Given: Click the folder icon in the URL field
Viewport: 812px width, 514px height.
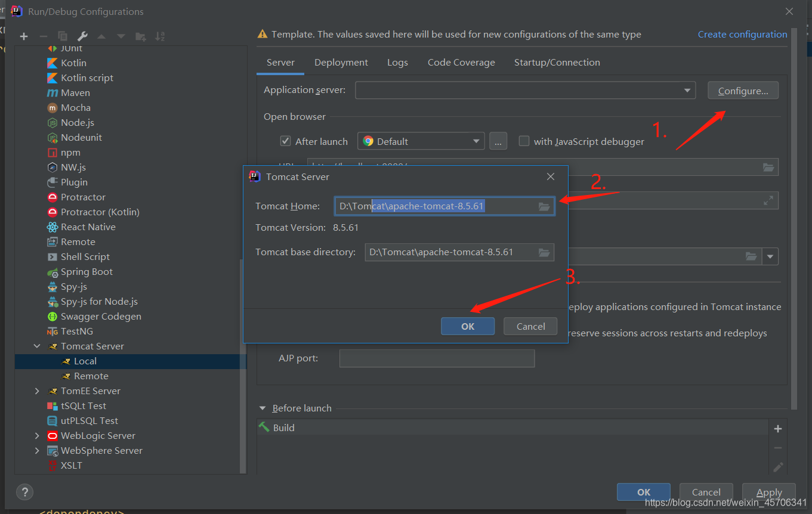Looking at the screenshot, I should [768, 167].
